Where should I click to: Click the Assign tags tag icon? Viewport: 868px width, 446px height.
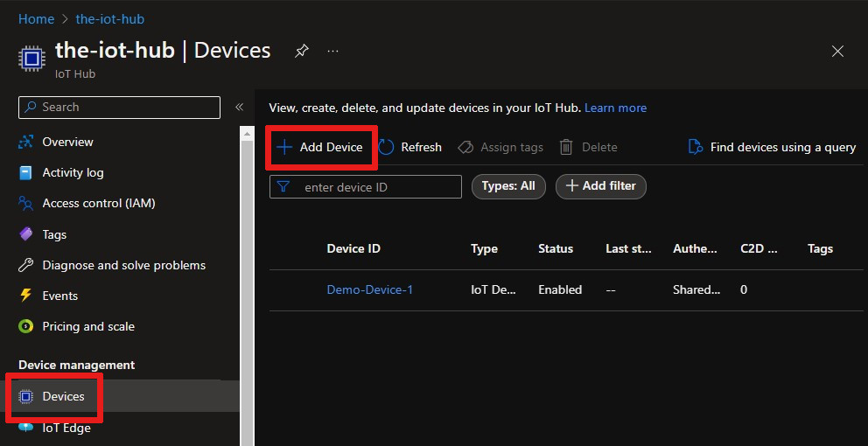(465, 147)
